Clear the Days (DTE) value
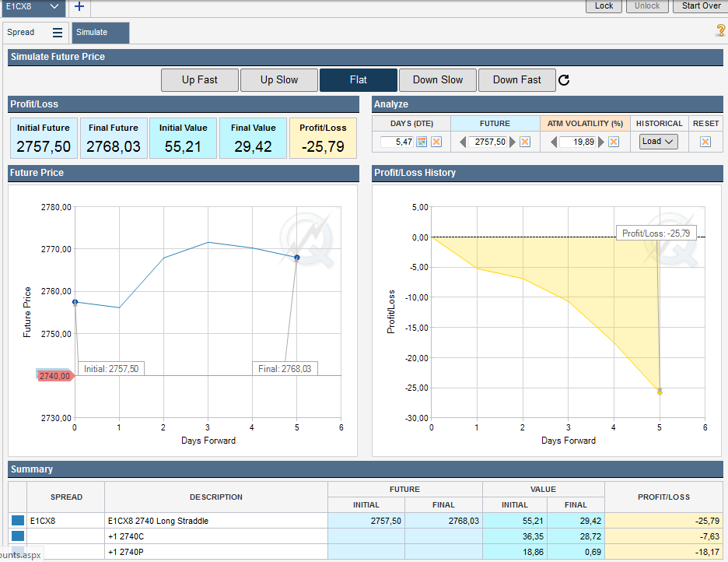Viewport: 728px width, 562px height. 436,142
